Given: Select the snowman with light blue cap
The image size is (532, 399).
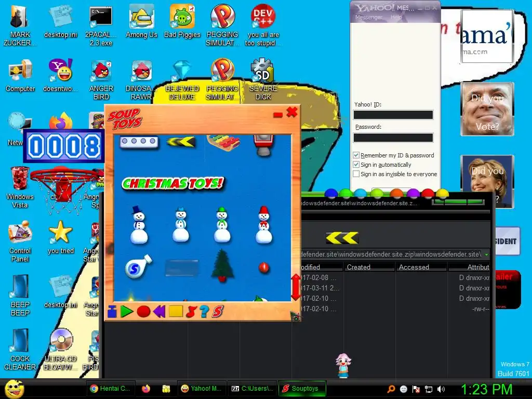Looking at the screenshot, I should coord(180,225).
